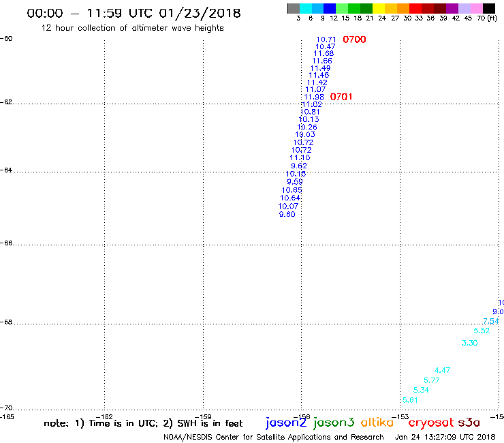Screen dimensions: 504x443
Task: Click the 5.34 data point
Action: (x=421, y=391)
